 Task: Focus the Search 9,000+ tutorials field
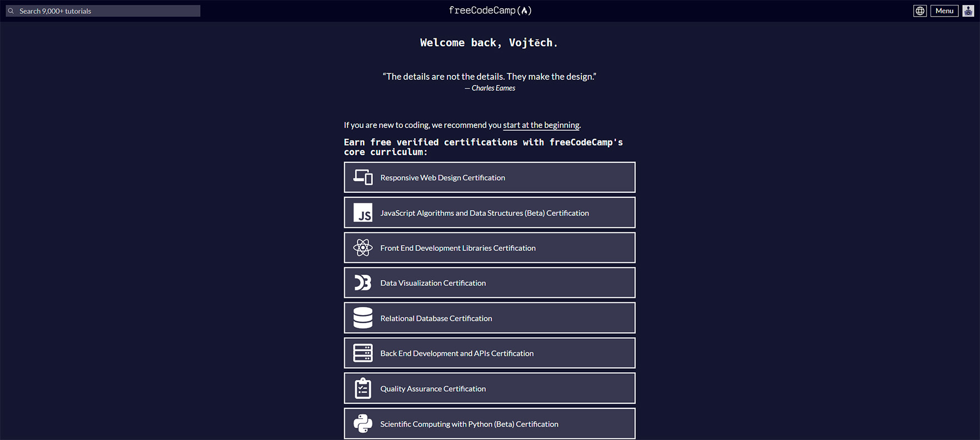pos(103,11)
